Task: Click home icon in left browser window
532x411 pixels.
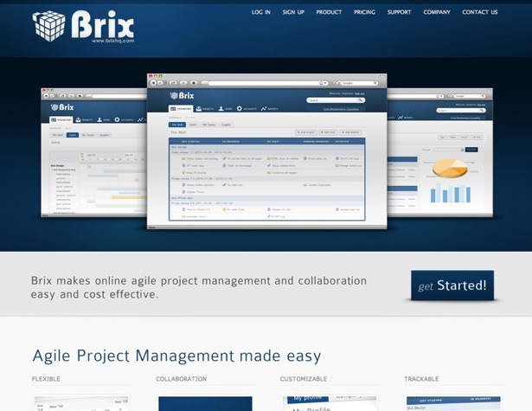Action: click(x=80, y=96)
